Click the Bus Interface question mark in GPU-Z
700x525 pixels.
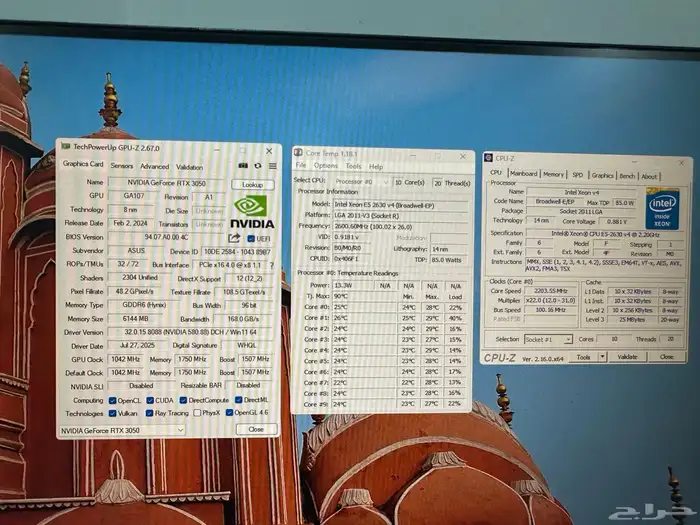(271, 265)
